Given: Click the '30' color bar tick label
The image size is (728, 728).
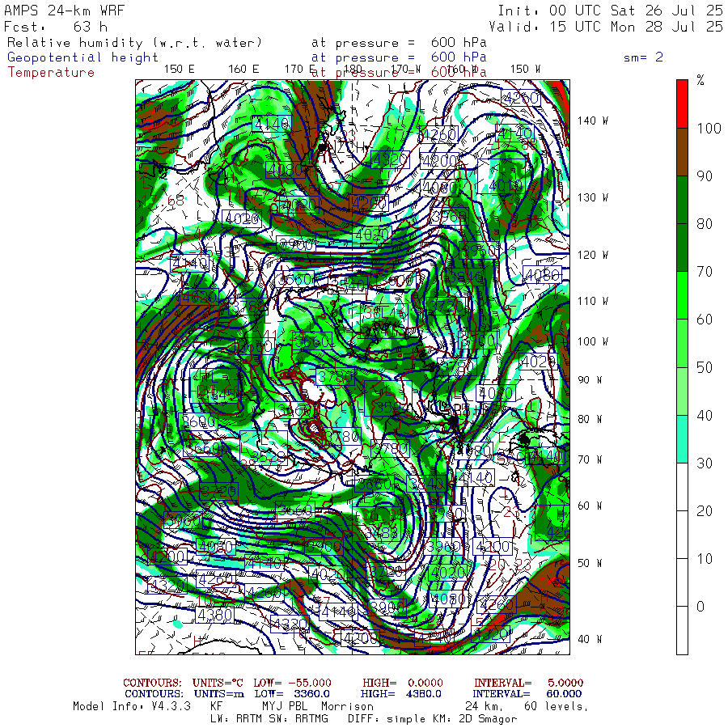Looking at the screenshot, I should (x=705, y=463).
